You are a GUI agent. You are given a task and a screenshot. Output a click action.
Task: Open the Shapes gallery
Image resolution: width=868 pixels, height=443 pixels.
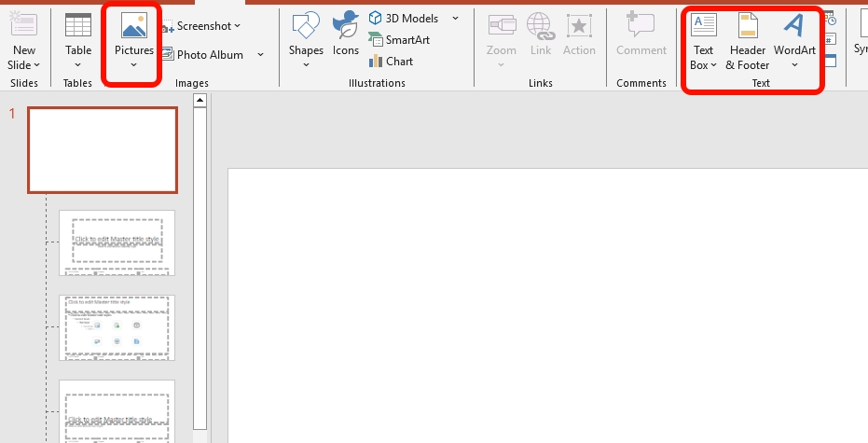[x=306, y=40]
